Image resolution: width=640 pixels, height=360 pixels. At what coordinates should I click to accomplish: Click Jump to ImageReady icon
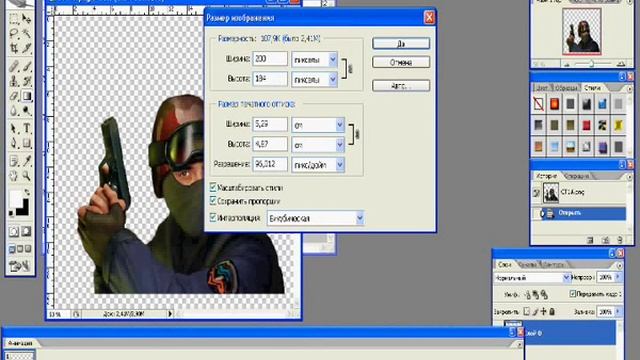point(20,266)
